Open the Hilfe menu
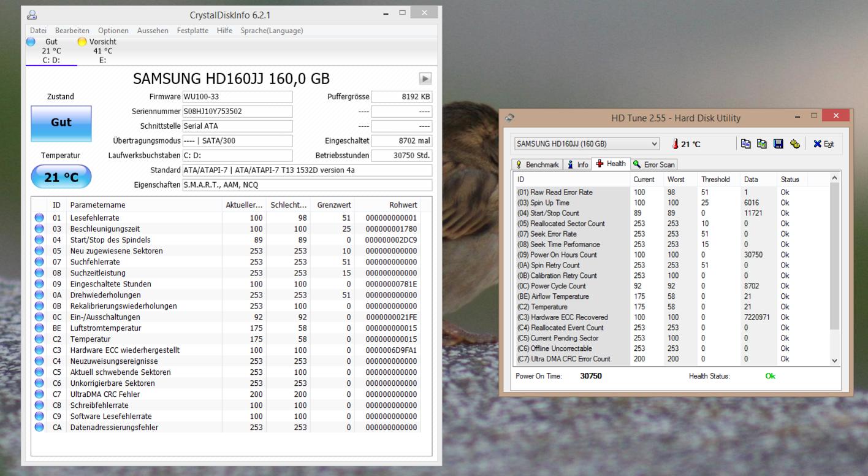The width and height of the screenshot is (868, 476). 224,30
